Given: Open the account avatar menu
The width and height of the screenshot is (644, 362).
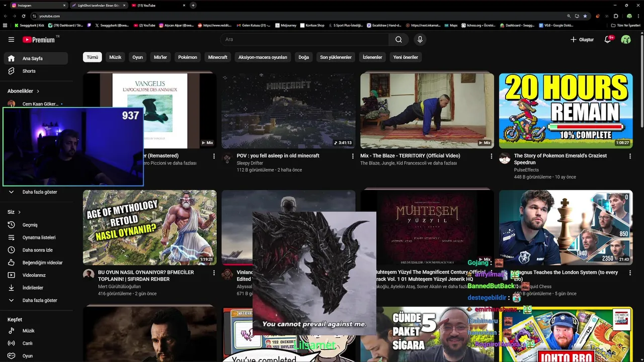Looking at the screenshot, I should 626,39.
